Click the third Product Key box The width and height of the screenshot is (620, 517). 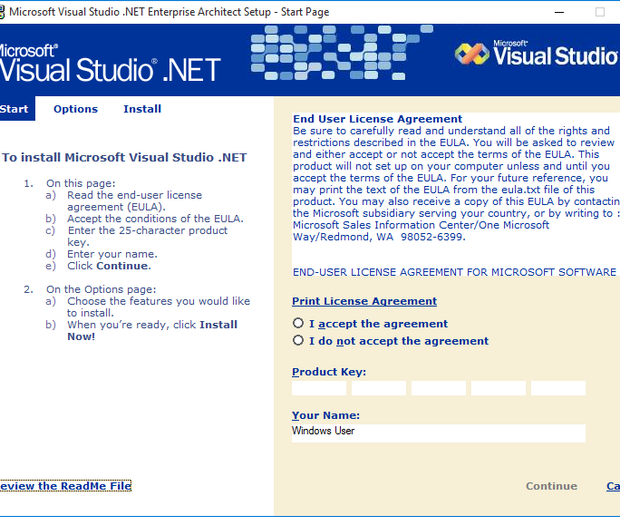point(438,388)
